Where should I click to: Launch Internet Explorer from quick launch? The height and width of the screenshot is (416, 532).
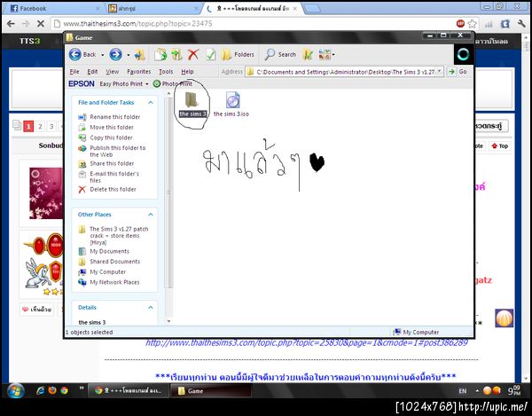tap(41, 390)
